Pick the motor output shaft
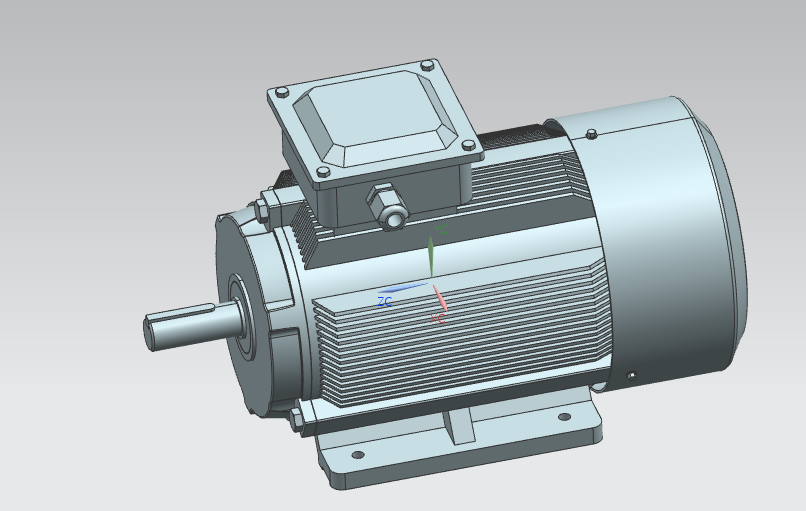The height and width of the screenshot is (511, 806). click(x=192, y=325)
